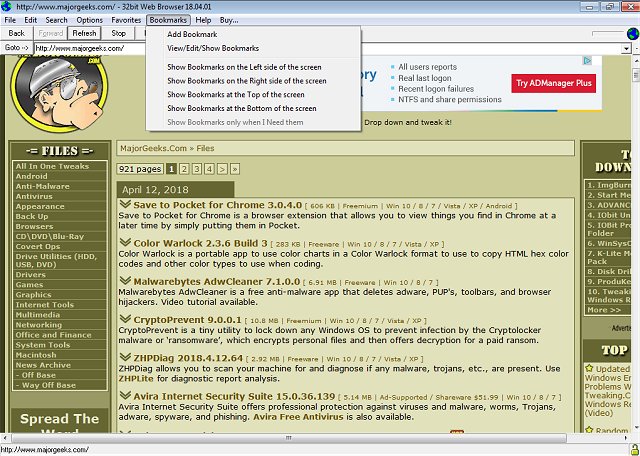Image resolution: width=640 pixels, height=456 pixels.
Task: Click the Stop button
Action: 118,33
